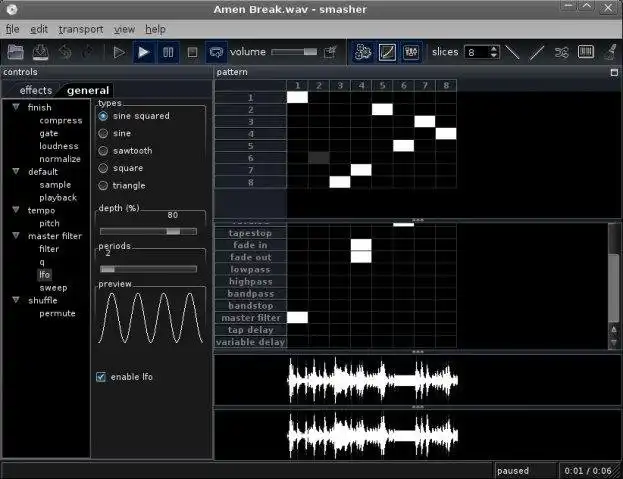Click the effects list scrollbar down arrow
The width and height of the screenshot is (623, 479).
tap(614, 342)
